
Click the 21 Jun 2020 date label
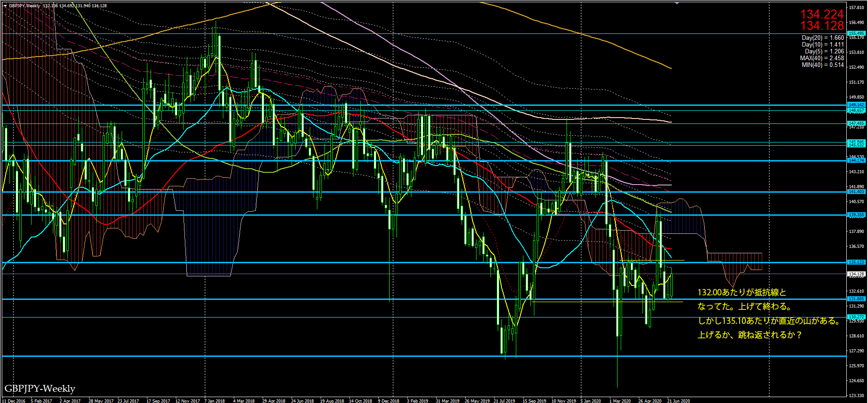pyautogui.click(x=679, y=401)
